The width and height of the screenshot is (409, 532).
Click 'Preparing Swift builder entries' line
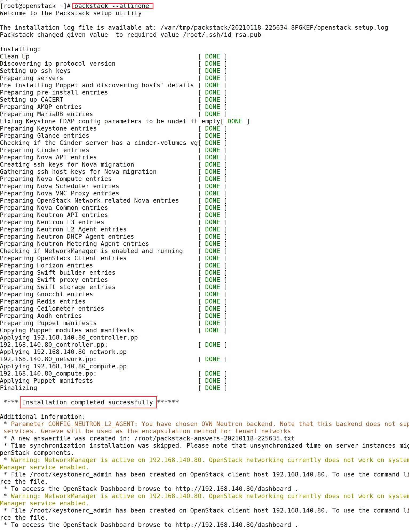tap(58, 273)
